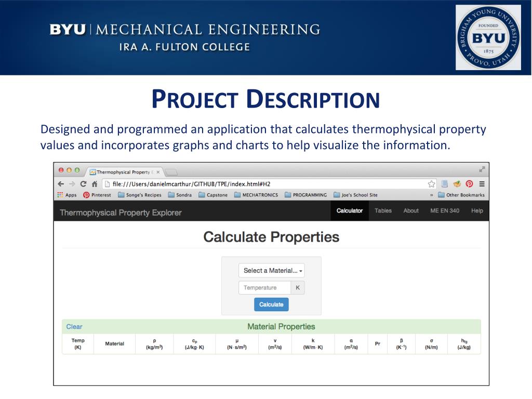Switch to the Calculator nav tab
The height and width of the screenshot is (399, 532).
click(350, 211)
